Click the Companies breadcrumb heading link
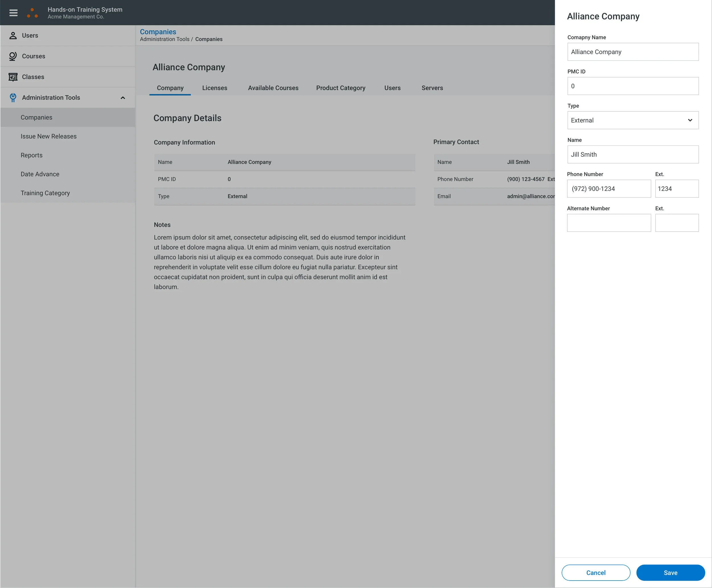Viewport: 712px width, 588px height. tap(158, 32)
